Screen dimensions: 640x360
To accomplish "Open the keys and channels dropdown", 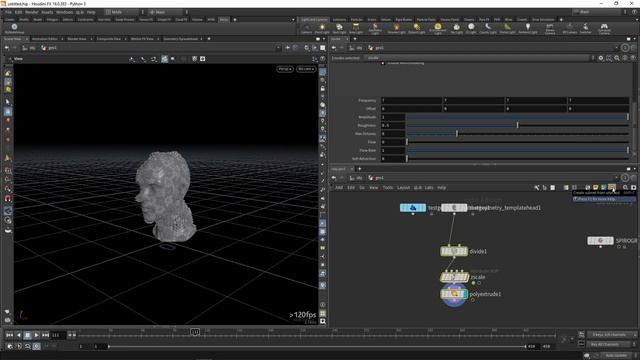I will [x=611, y=335].
